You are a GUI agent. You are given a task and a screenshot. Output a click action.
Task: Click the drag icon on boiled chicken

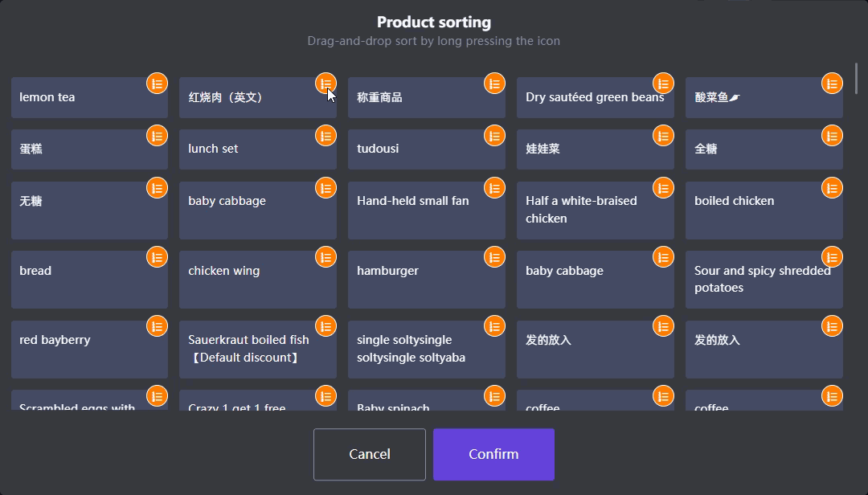(832, 188)
